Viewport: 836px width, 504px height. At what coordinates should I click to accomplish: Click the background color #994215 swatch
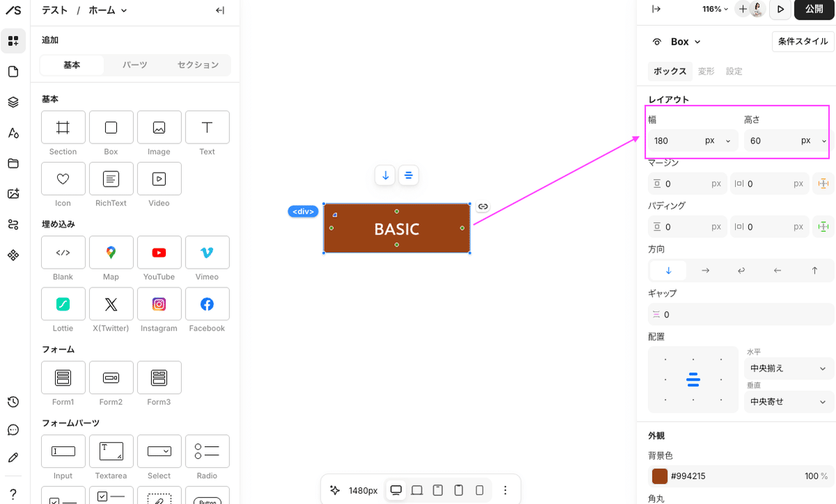pyautogui.click(x=660, y=476)
